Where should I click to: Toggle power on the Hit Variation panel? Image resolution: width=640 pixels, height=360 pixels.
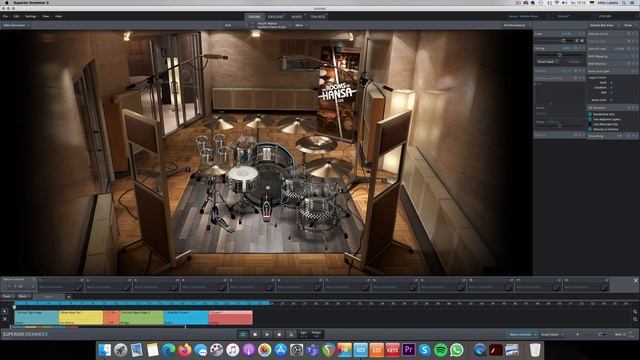(x=629, y=108)
